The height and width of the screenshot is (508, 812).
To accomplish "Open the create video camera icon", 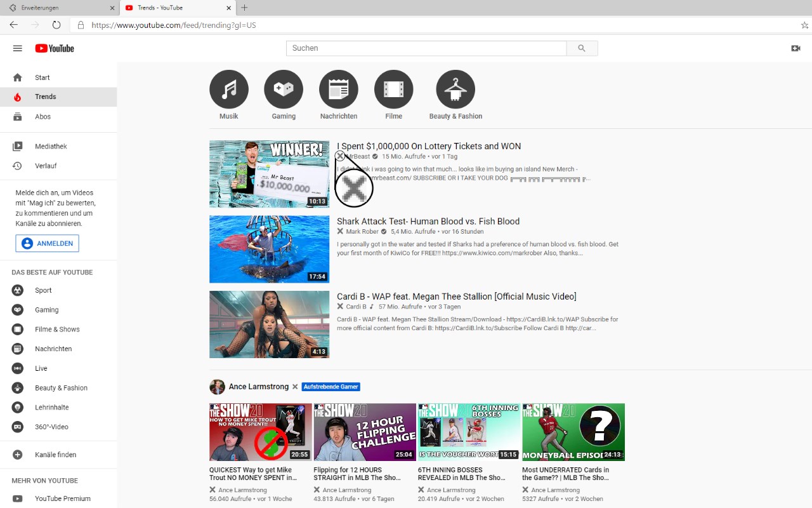I will tap(796, 48).
